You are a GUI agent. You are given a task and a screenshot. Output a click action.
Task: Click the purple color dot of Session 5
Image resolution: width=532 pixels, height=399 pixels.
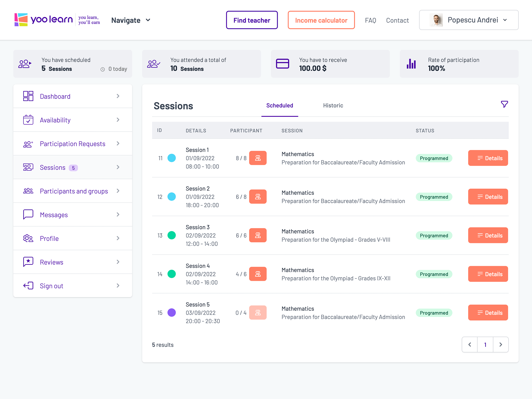172,313
